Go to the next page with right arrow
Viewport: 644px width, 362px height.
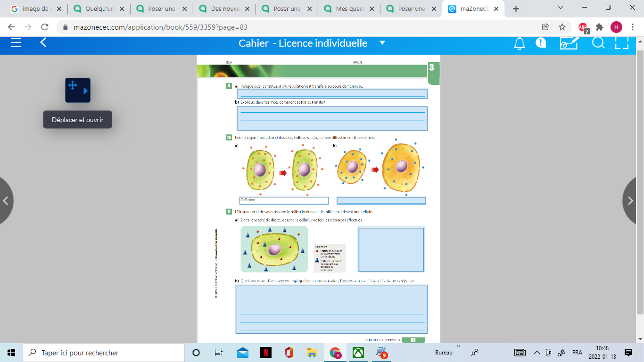(x=631, y=201)
